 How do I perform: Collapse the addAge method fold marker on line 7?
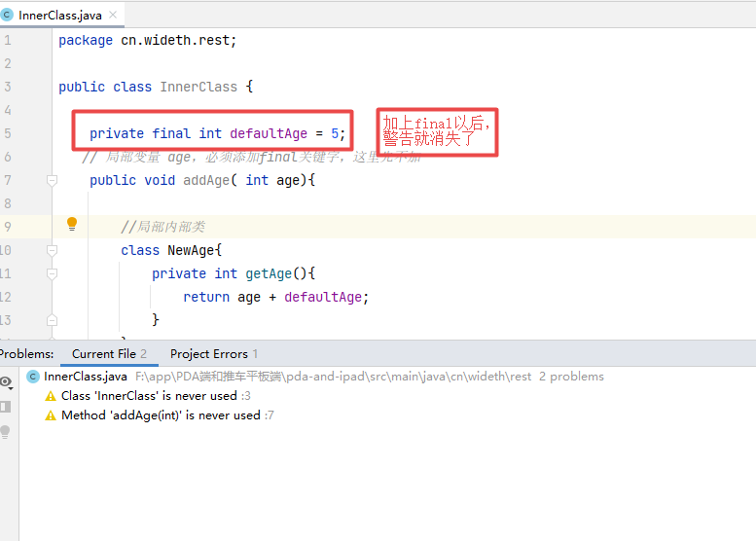tap(53, 180)
